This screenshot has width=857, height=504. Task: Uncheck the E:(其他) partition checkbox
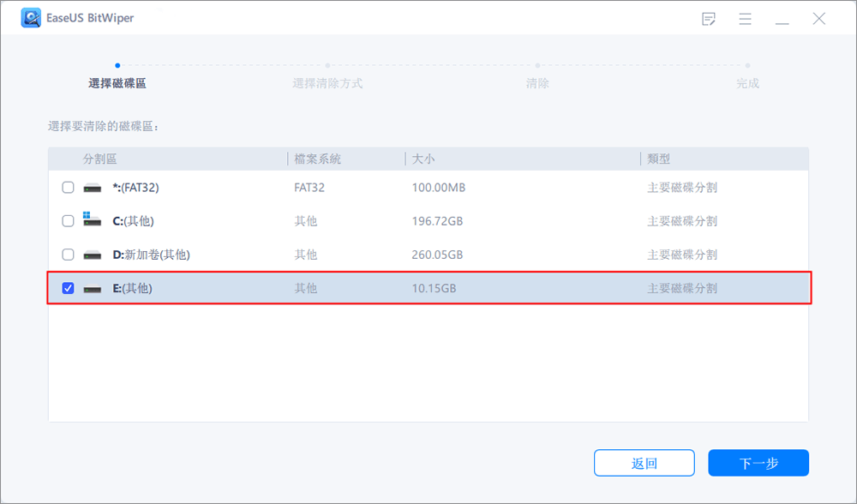click(68, 289)
